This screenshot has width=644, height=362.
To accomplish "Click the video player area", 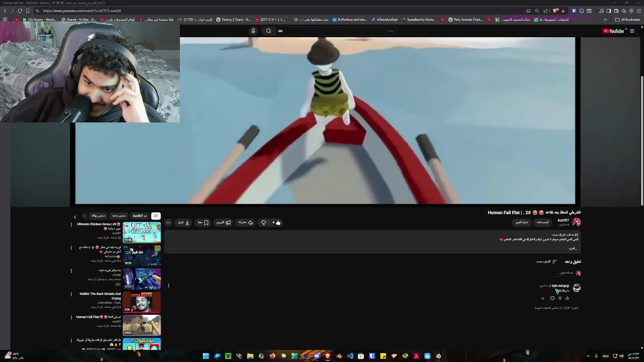I will point(325,121).
